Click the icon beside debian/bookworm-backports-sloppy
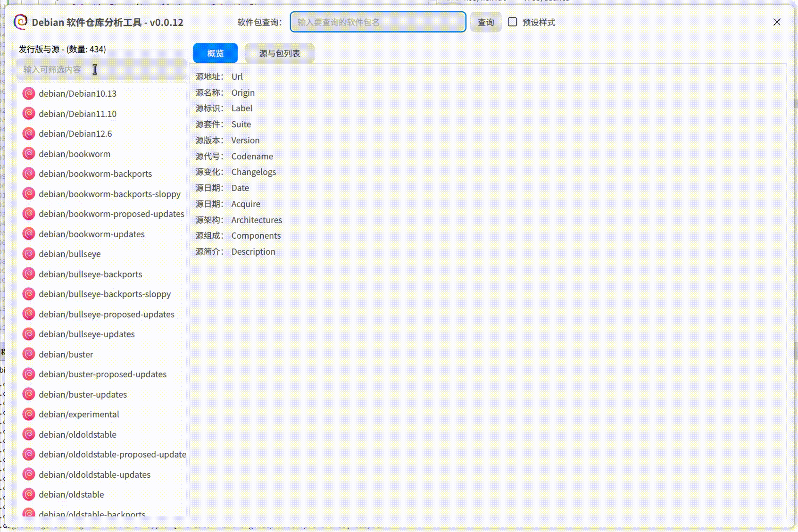 (29, 194)
